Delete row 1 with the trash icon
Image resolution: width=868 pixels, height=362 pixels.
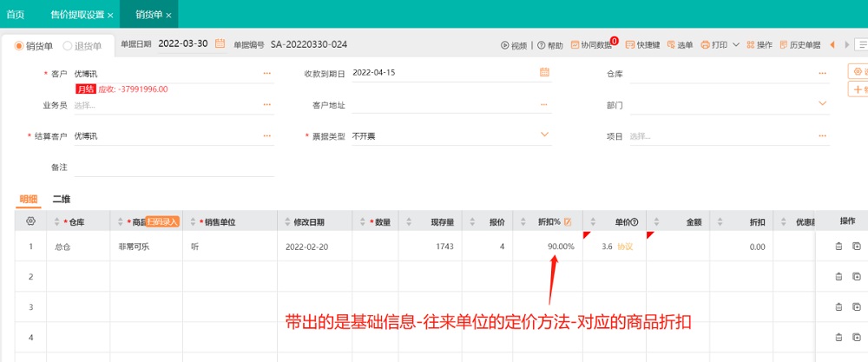click(838, 247)
